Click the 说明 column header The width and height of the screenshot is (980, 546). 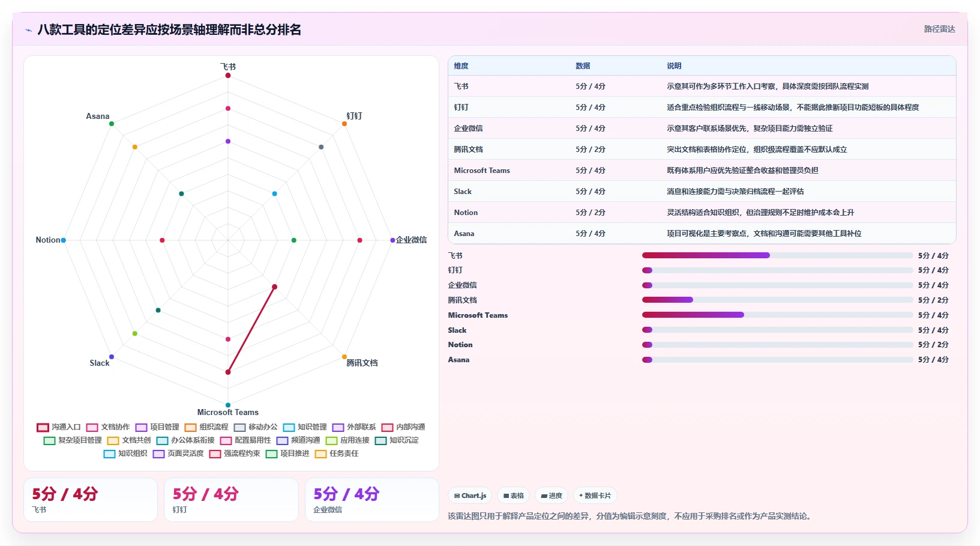tap(674, 66)
